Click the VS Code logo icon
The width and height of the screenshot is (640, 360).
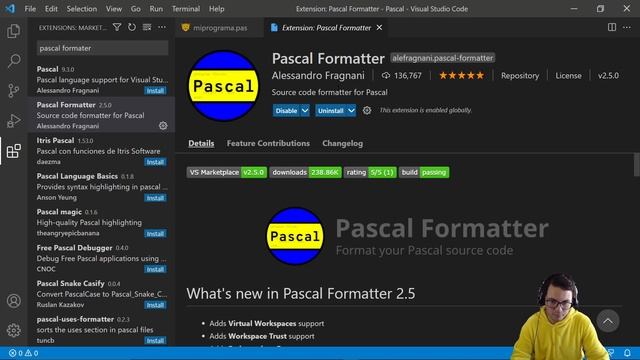(10, 9)
